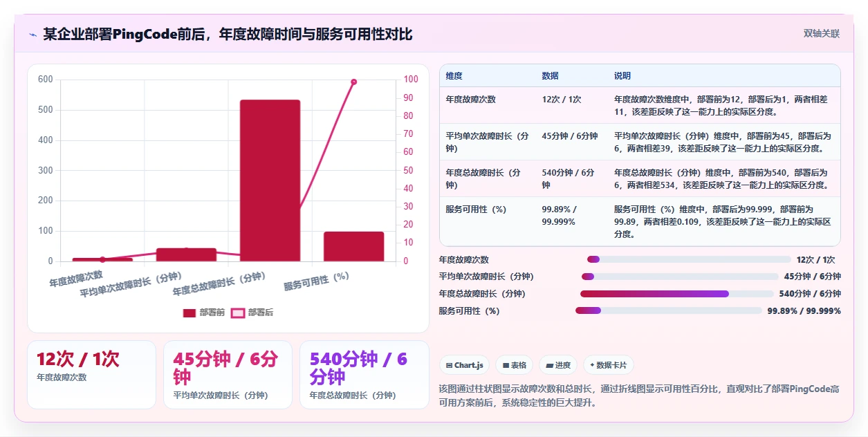The height and width of the screenshot is (437, 868).
Task: Click the 99.89% / 99.999% value beside the progress bar
Action: pyautogui.click(x=804, y=311)
